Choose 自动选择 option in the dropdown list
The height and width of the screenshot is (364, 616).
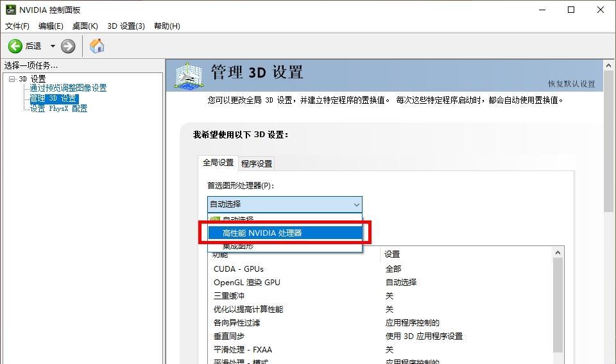click(x=285, y=220)
